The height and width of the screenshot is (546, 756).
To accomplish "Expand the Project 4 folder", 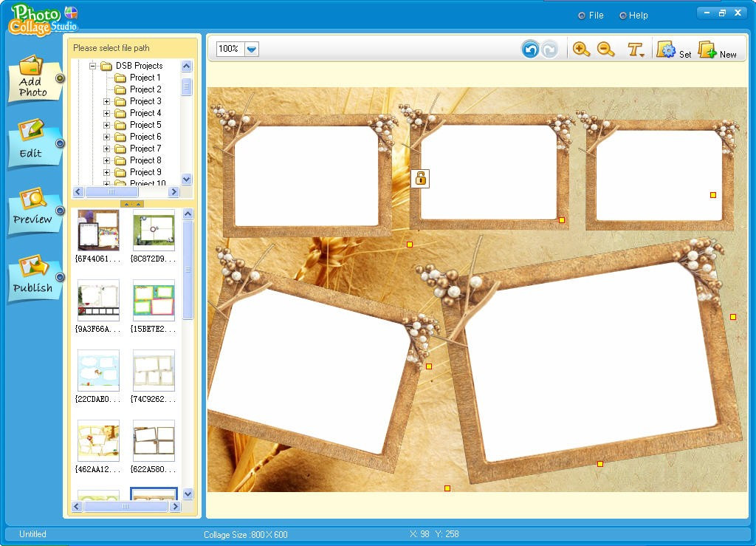I will point(106,113).
